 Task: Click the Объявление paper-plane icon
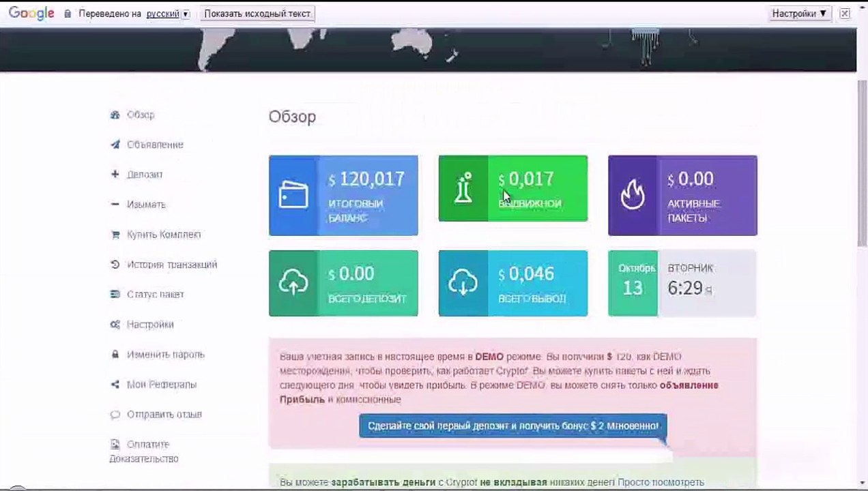pyautogui.click(x=115, y=145)
